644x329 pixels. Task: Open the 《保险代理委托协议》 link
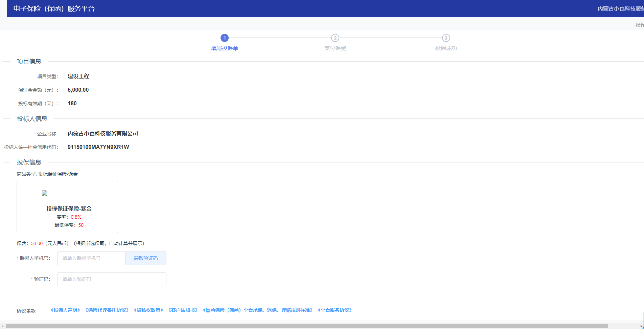[107, 310]
